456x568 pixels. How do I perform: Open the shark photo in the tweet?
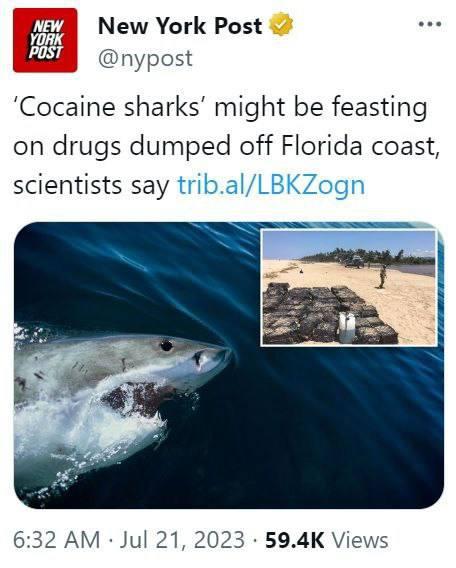229,365
